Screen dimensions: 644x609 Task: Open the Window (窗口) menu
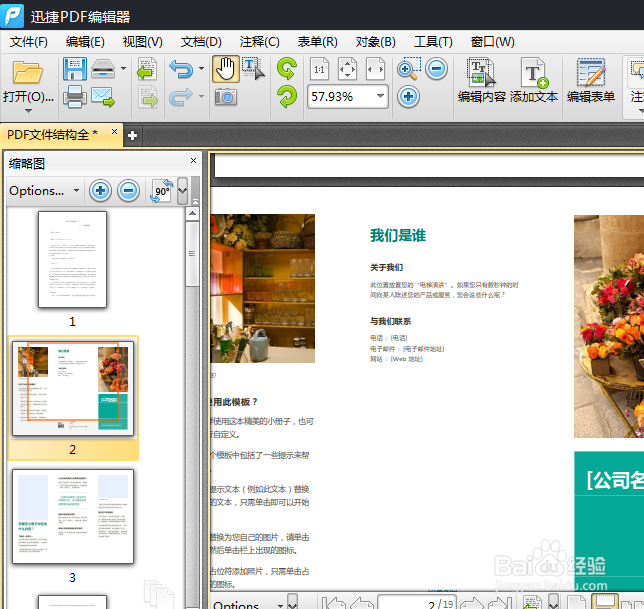(x=492, y=41)
